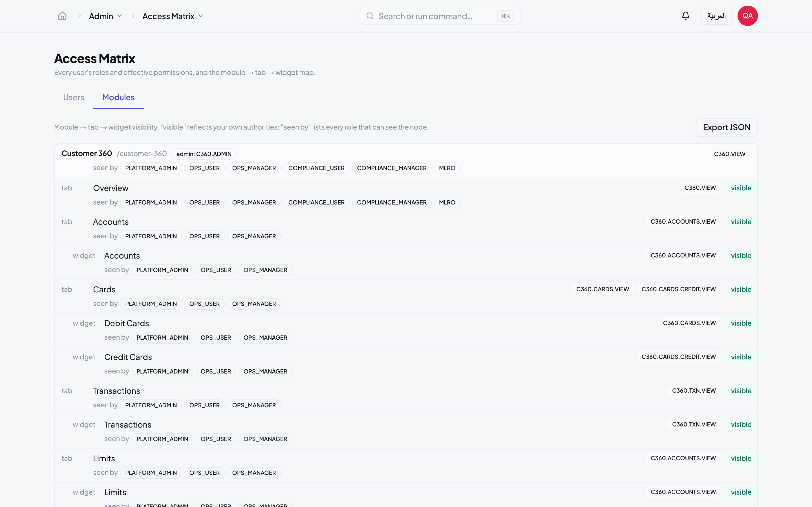
Task: Click the MLRO role chip under Overview
Action: [447, 203]
